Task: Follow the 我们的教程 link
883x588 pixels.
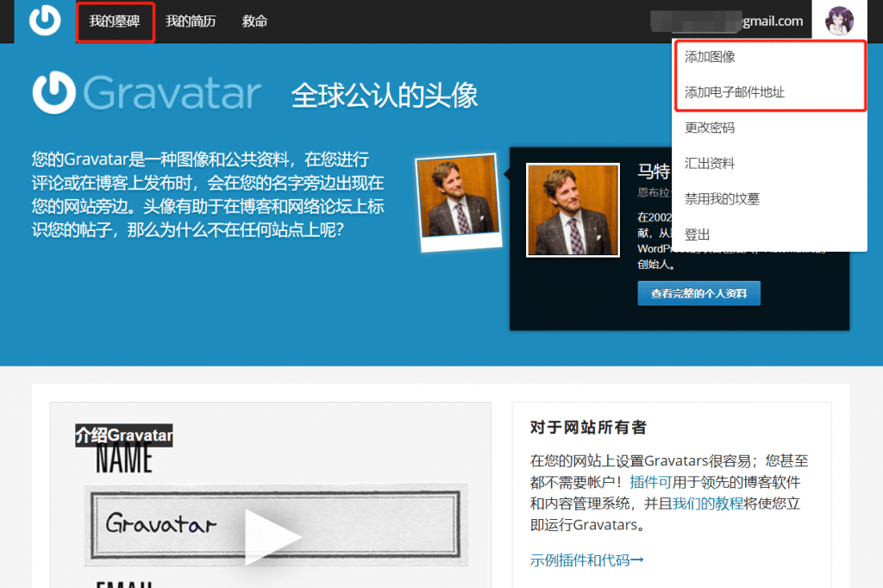Action: tap(708, 504)
